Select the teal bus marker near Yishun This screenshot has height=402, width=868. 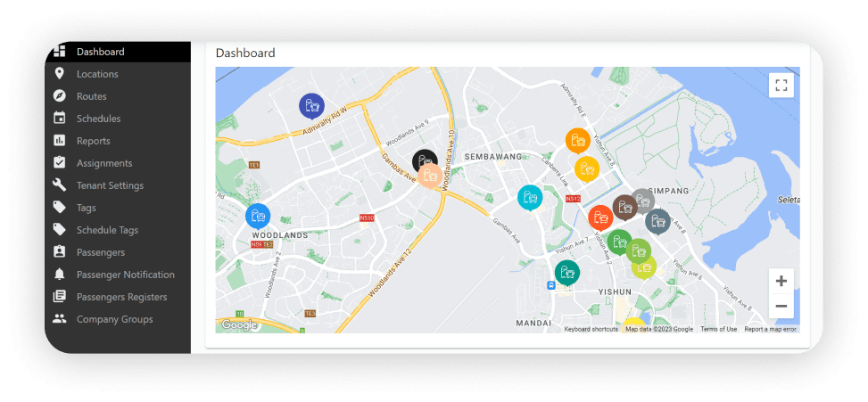(567, 272)
